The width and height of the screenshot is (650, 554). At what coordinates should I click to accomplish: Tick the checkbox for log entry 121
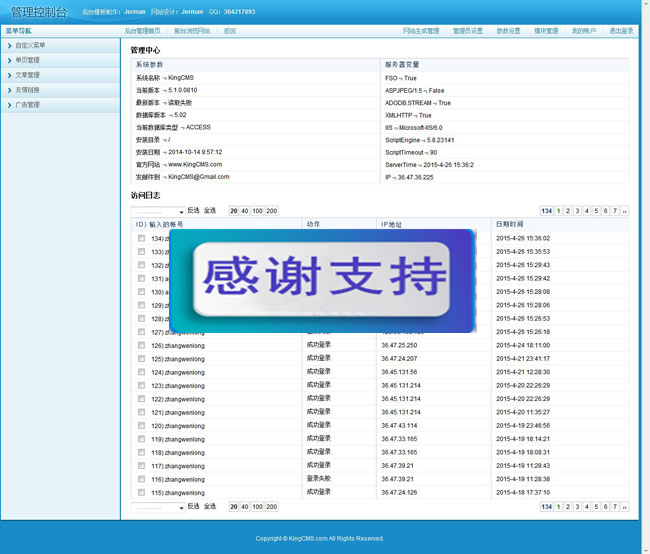(141, 412)
